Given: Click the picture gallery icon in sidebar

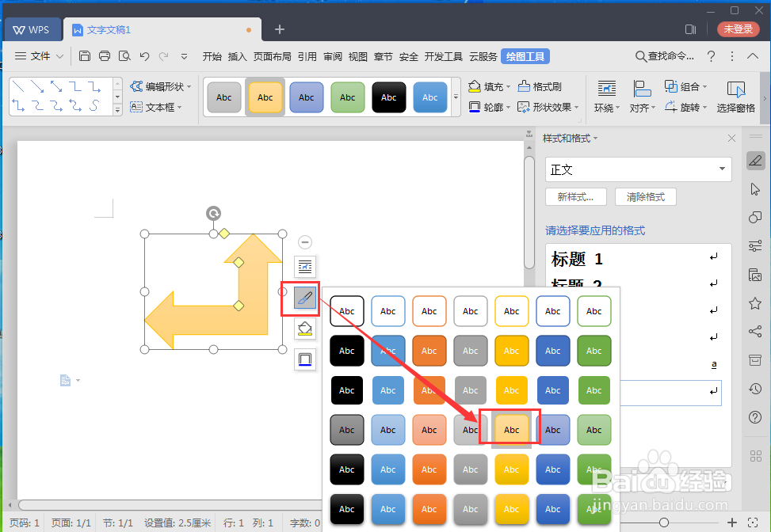Looking at the screenshot, I should coord(755,275).
